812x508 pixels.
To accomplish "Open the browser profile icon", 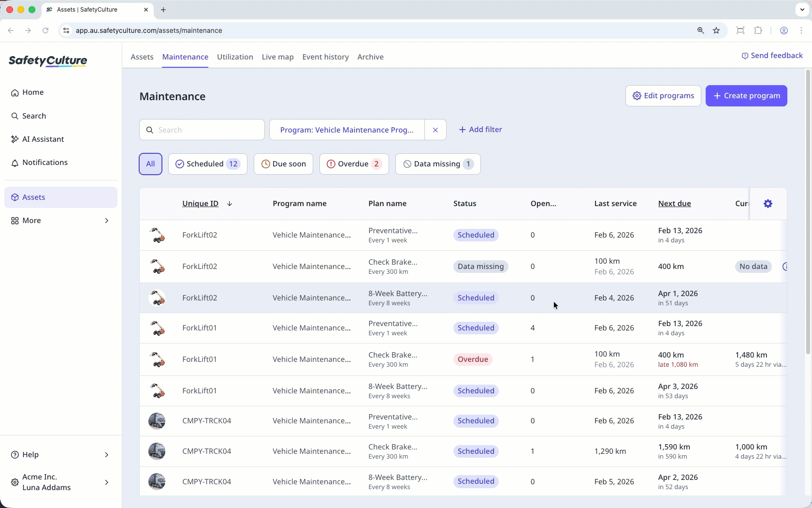I will (x=784, y=30).
